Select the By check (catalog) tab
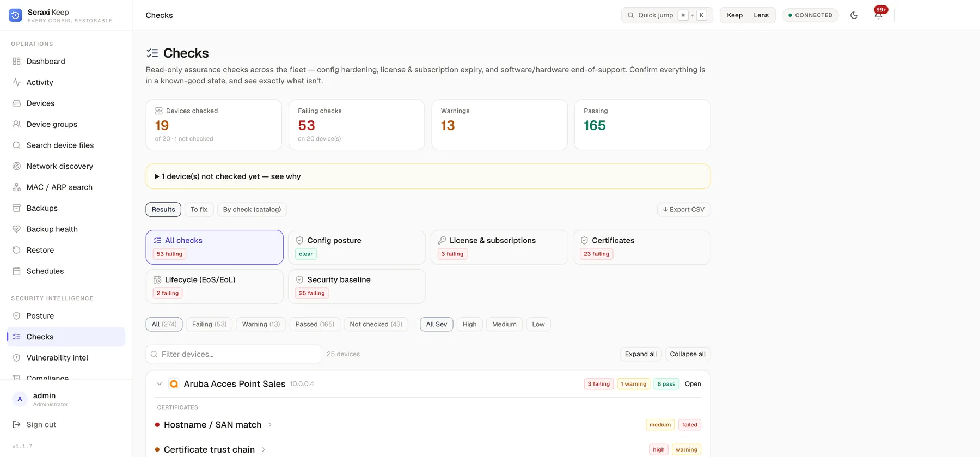The height and width of the screenshot is (457, 980). click(252, 210)
